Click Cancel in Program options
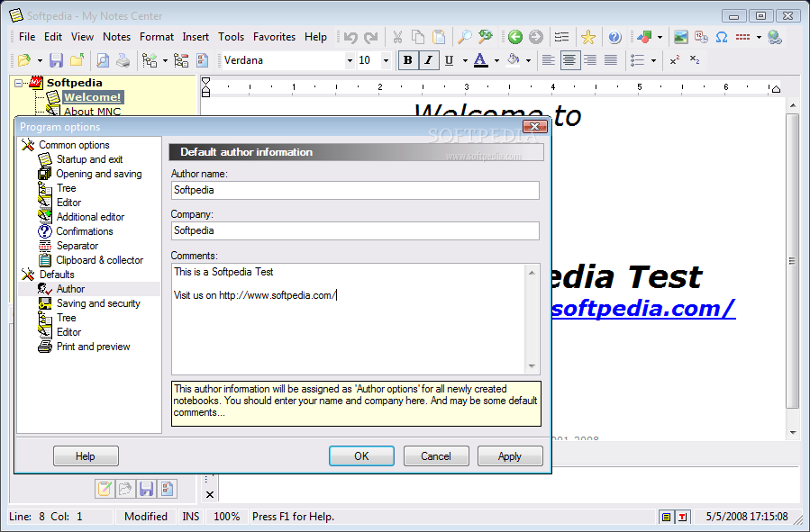810x532 pixels. [x=436, y=456]
